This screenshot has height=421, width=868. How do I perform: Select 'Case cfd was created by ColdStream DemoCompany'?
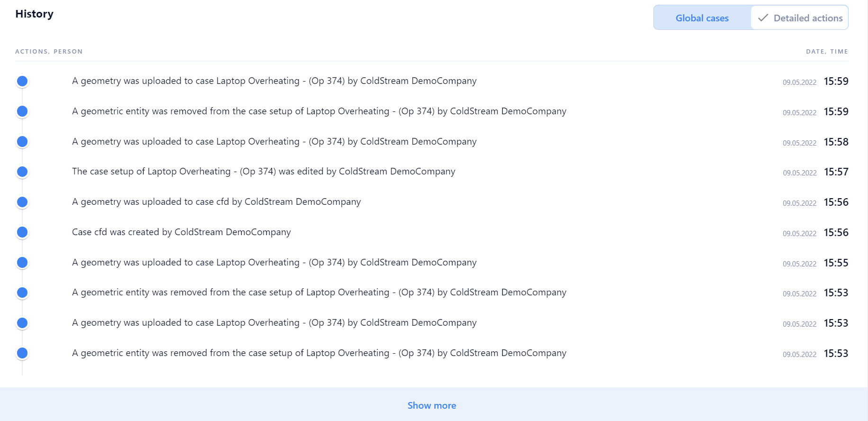coord(181,232)
